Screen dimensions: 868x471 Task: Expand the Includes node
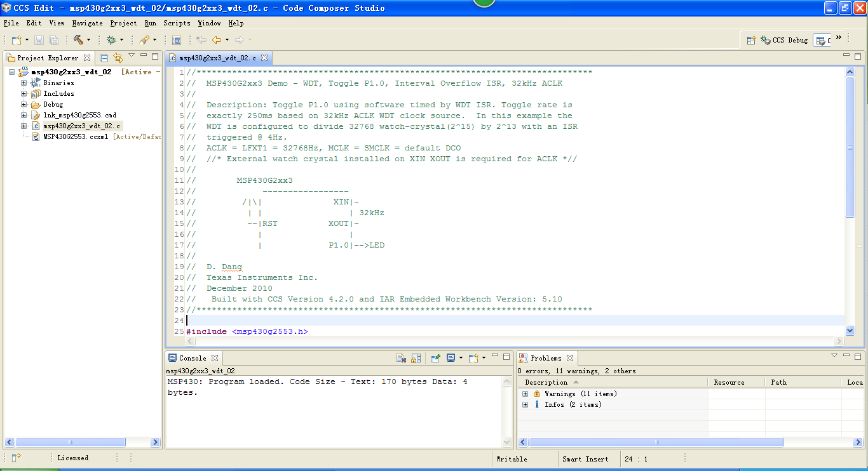click(24, 93)
